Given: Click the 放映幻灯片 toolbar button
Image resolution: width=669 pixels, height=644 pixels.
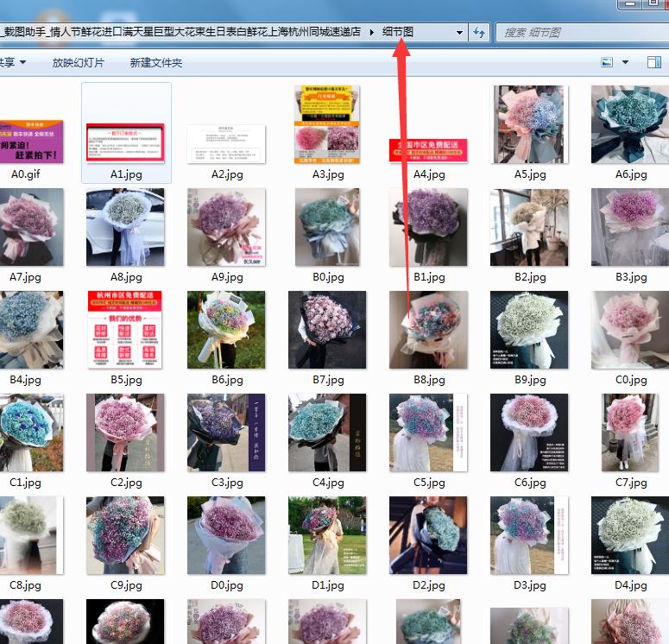Looking at the screenshot, I should pos(78,63).
